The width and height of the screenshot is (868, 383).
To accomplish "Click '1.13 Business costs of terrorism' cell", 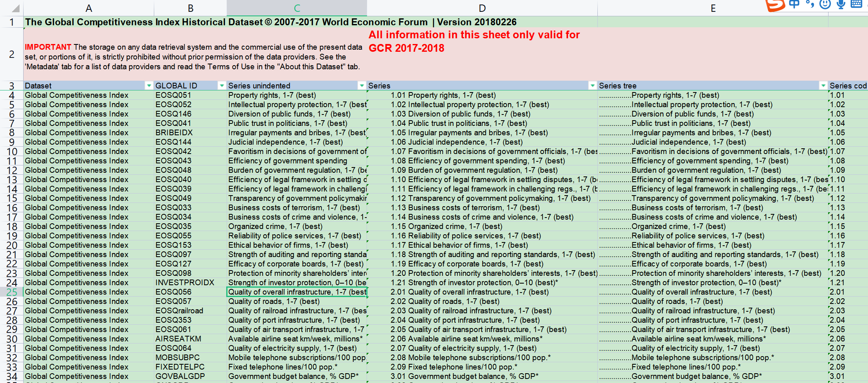I will [x=482, y=207].
